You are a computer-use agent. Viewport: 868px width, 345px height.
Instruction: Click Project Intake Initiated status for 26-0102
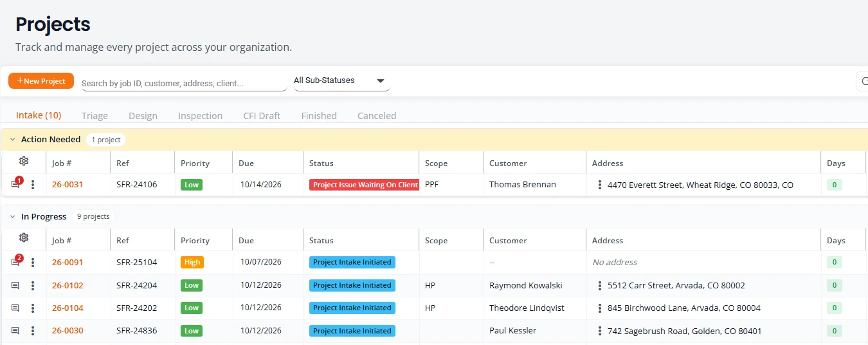[x=352, y=285]
